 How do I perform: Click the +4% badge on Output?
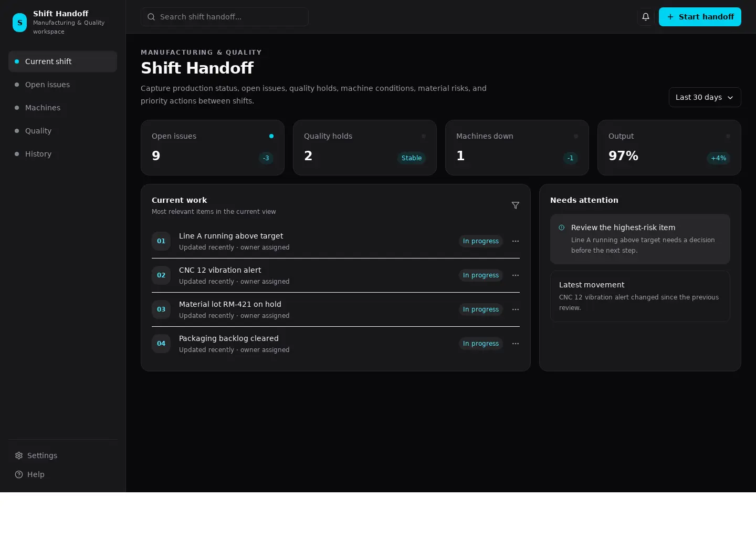click(x=719, y=158)
